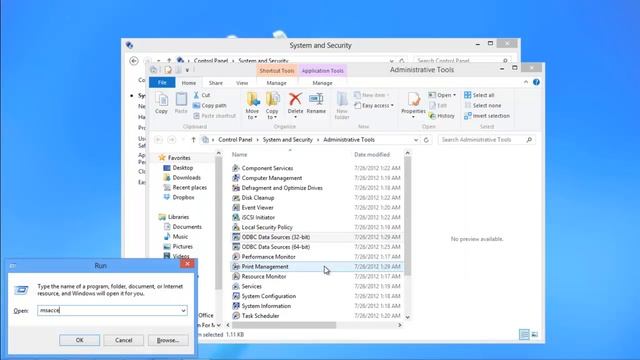Viewport: 640px width, 360px height.
Task: Click the large icons view in status bar
Action: click(x=535, y=335)
